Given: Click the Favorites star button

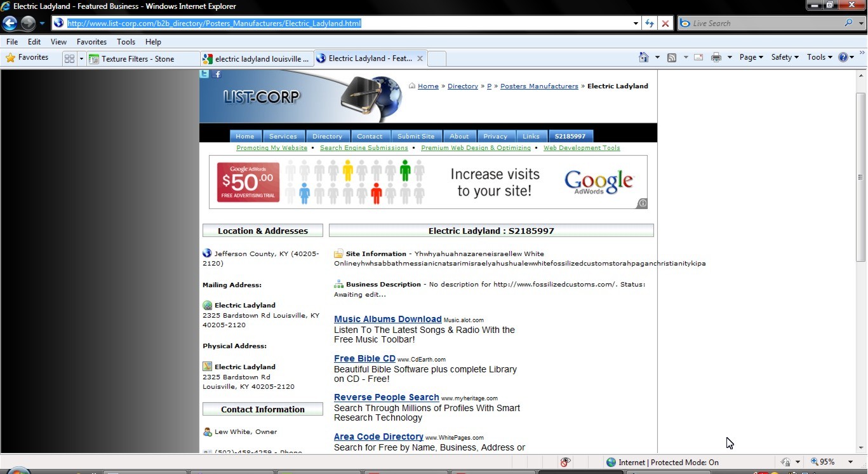Looking at the screenshot, I should 27,58.
